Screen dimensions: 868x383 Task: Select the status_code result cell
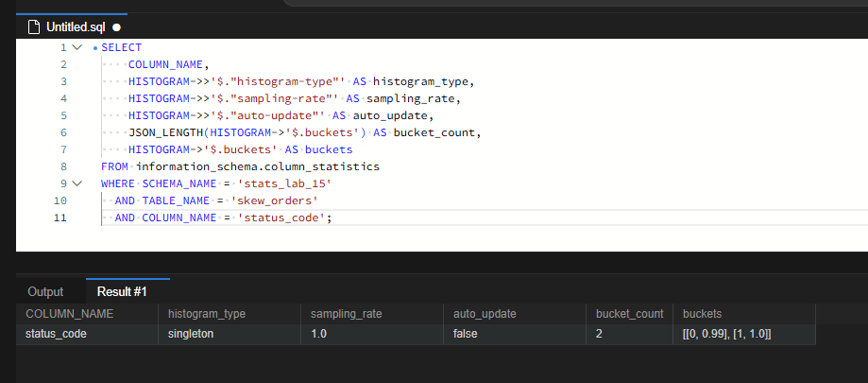point(87,334)
